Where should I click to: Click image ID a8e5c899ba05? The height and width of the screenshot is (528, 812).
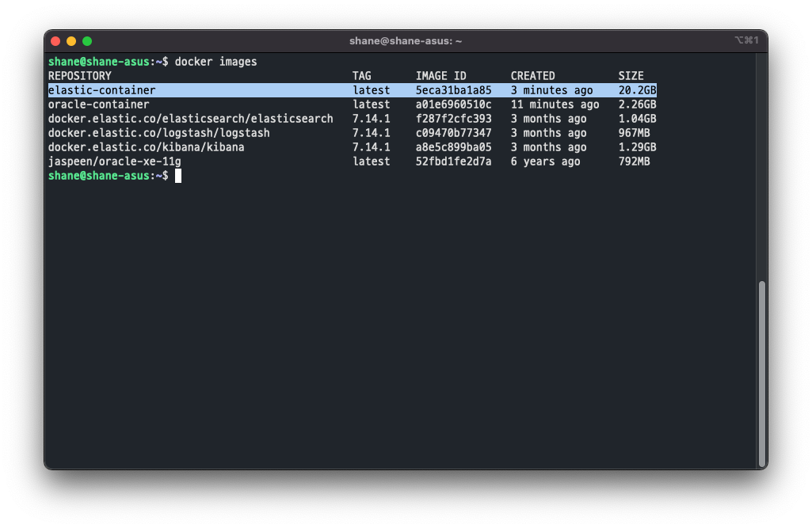(x=454, y=147)
